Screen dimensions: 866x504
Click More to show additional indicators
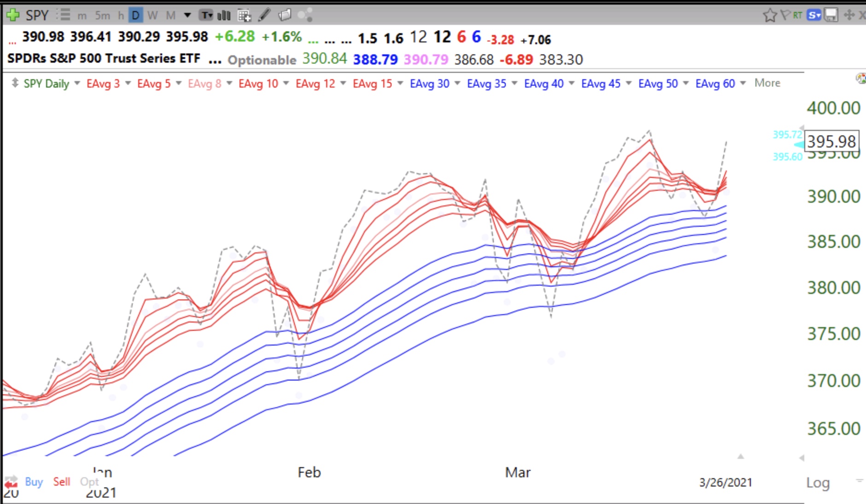[767, 83]
